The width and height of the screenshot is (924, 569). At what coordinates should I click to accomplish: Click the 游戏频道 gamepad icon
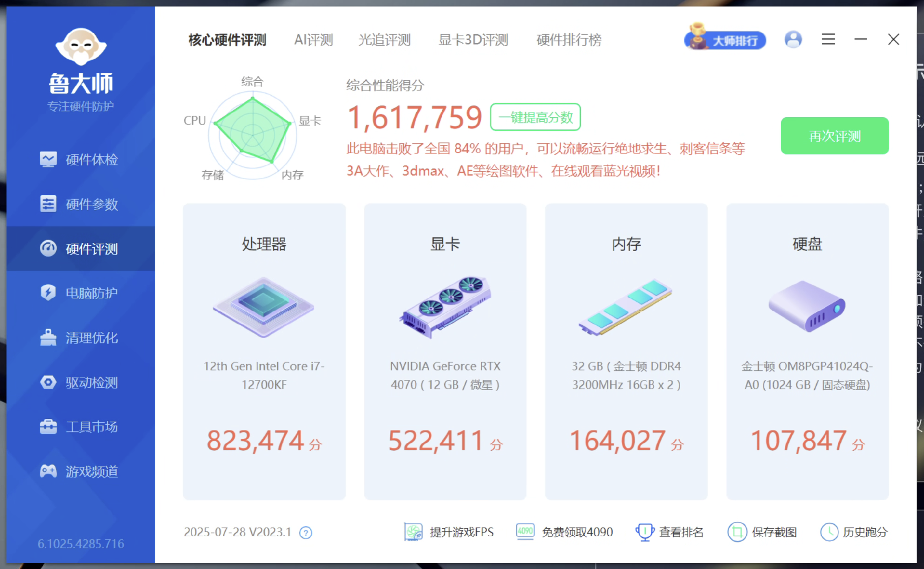[x=48, y=471]
